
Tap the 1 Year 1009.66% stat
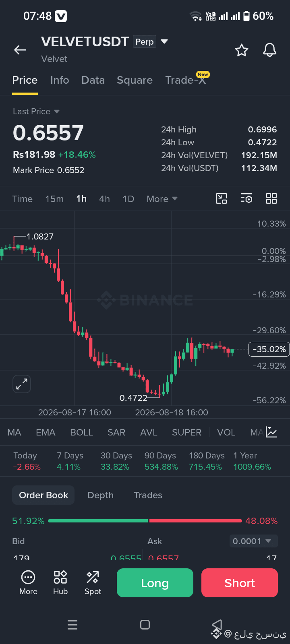click(x=252, y=461)
